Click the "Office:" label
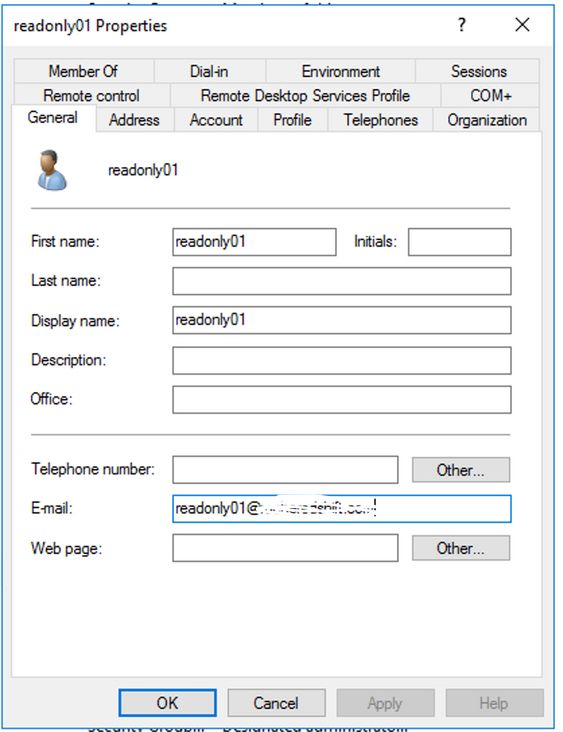Screen dimensions: 563x732 [x=51, y=399]
